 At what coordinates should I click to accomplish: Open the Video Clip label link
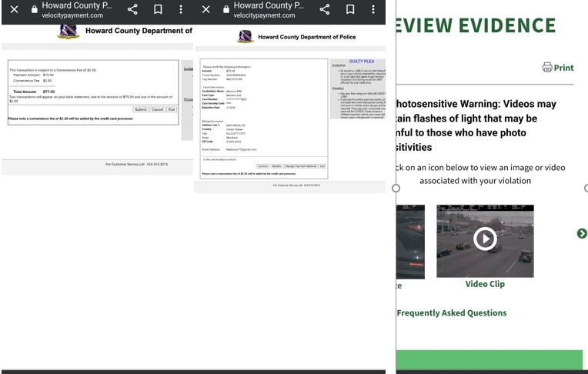[485, 284]
